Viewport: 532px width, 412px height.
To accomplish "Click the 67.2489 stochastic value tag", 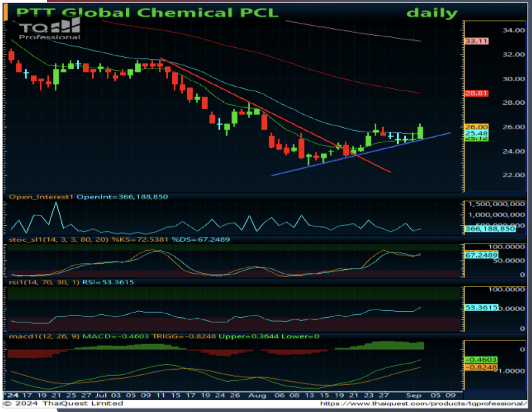I will pyautogui.click(x=481, y=255).
